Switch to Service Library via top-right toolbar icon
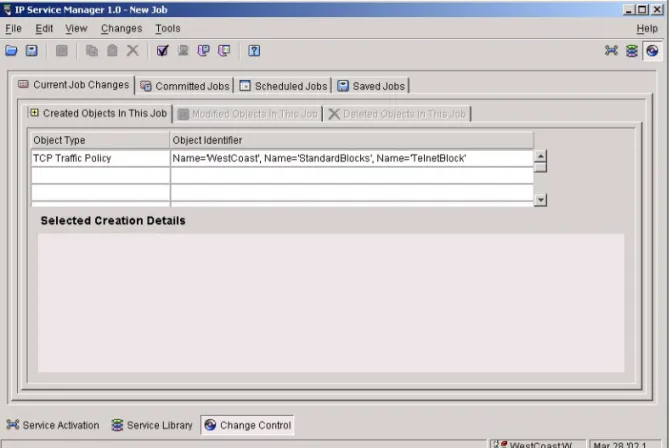 pyautogui.click(x=632, y=51)
